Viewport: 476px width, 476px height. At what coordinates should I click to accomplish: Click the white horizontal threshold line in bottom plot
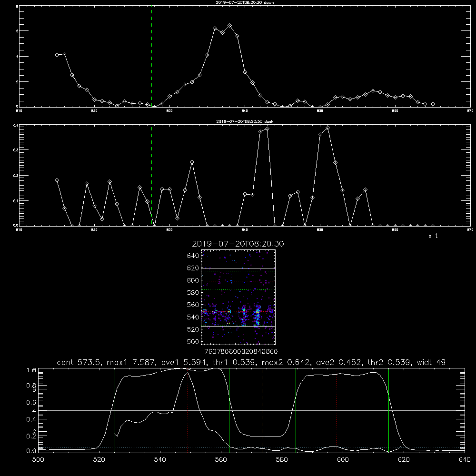click(251, 410)
